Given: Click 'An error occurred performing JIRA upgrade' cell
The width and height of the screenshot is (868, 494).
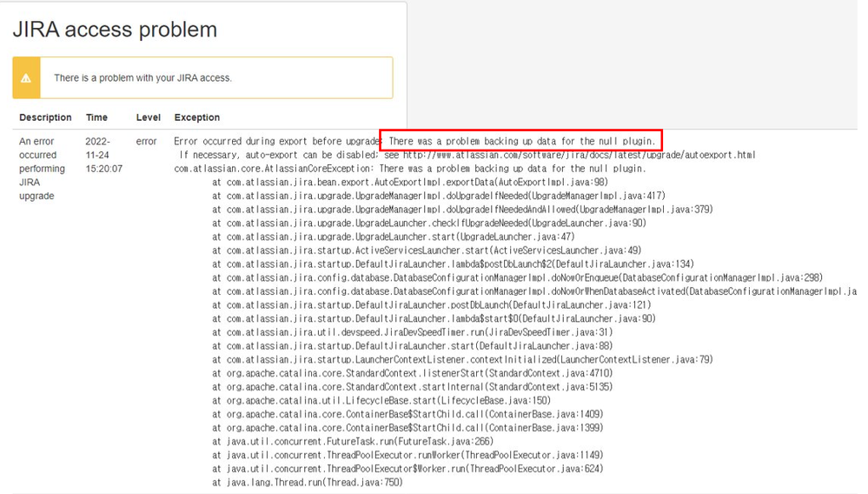Looking at the screenshot, I should [42, 169].
